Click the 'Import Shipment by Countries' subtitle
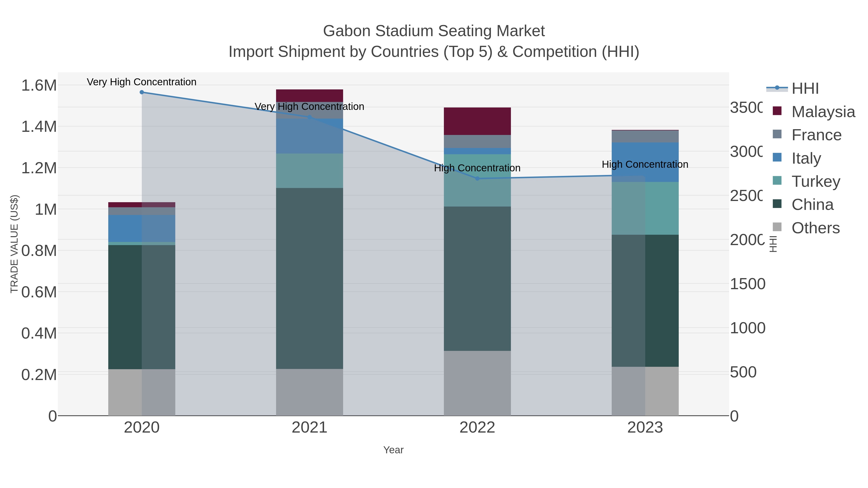The image size is (868, 488). point(434,52)
